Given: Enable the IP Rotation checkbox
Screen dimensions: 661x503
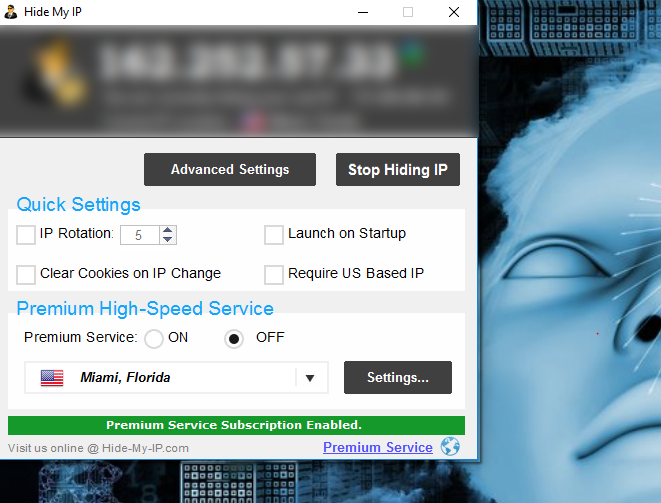Looking at the screenshot, I should point(26,234).
